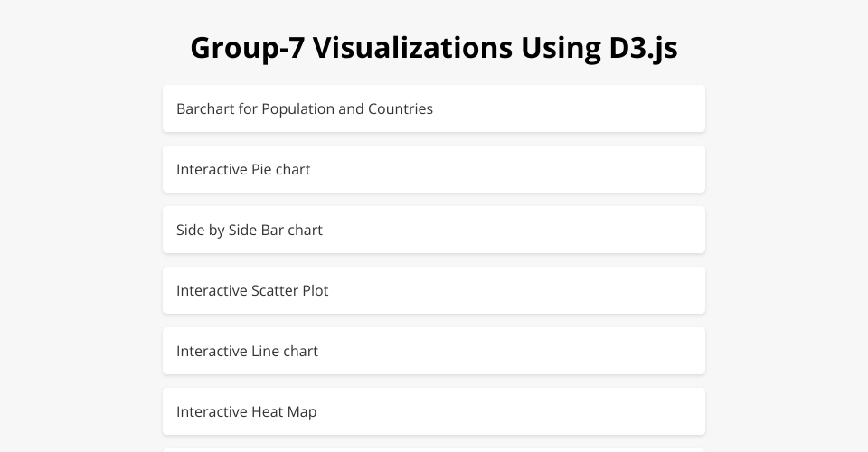Image resolution: width=868 pixels, height=452 pixels.
Task: Click 'D3.js' in the page title
Action: click(x=643, y=48)
